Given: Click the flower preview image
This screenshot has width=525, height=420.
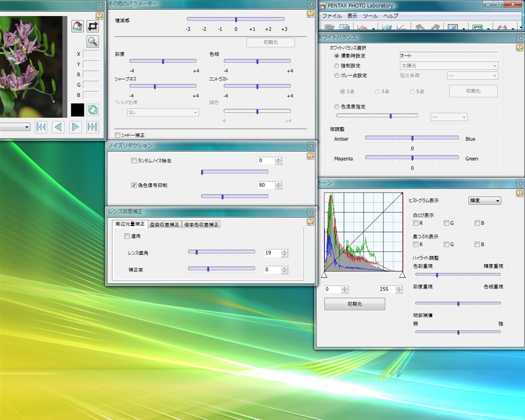Looking at the screenshot, I should (x=31, y=67).
